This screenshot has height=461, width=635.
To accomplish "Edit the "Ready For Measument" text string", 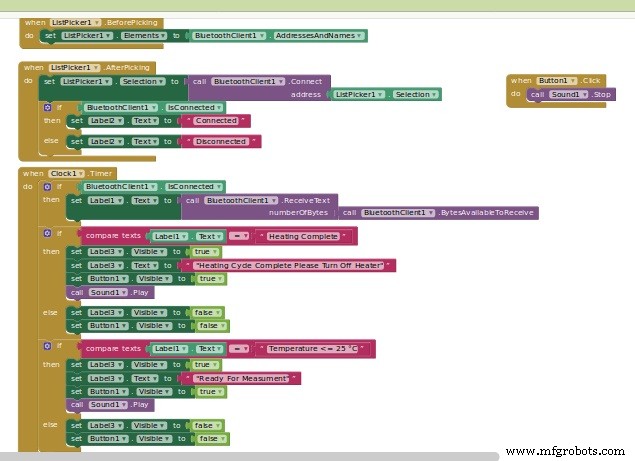I will (244, 378).
